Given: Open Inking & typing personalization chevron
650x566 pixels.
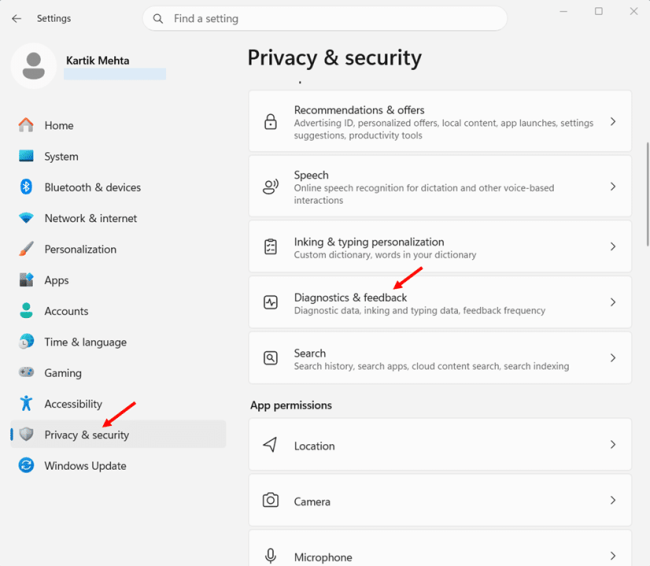Looking at the screenshot, I should (613, 247).
